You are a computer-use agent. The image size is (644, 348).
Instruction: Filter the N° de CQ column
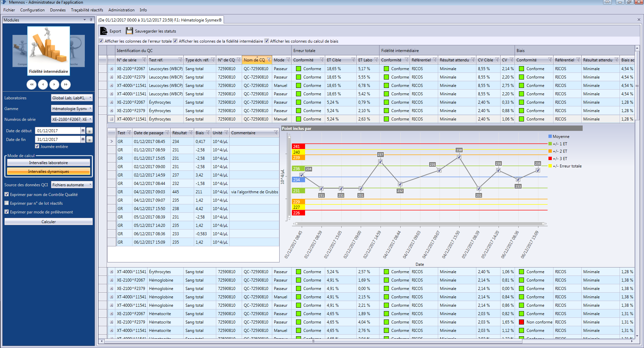click(239, 60)
